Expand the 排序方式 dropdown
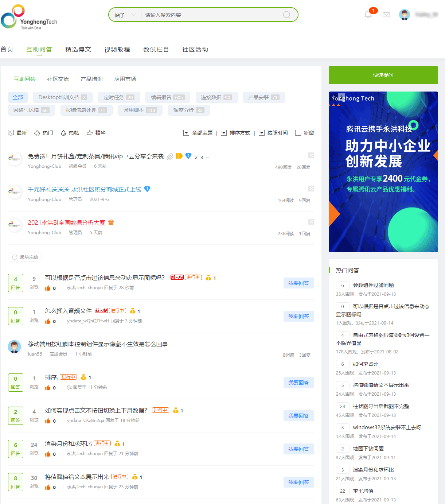 pyautogui.click(x=224, y=133)
